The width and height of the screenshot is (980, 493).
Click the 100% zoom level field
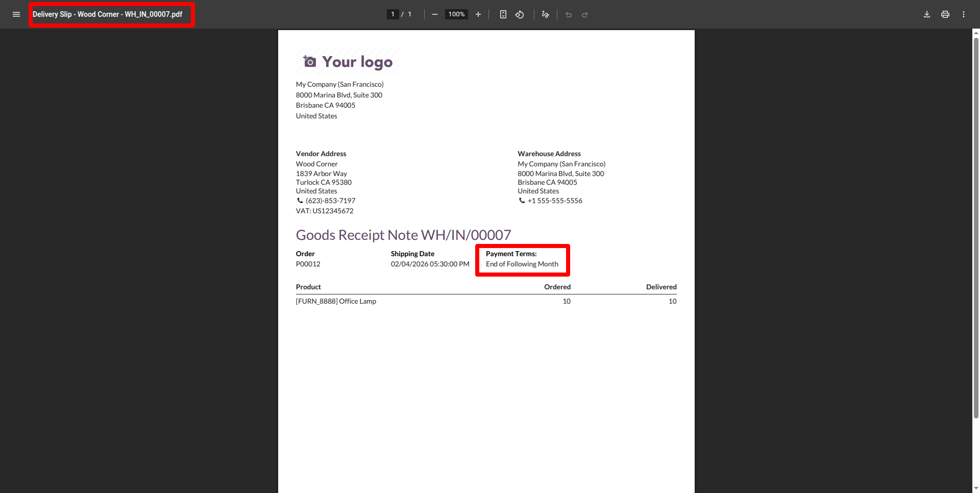(x=456, y=14)
